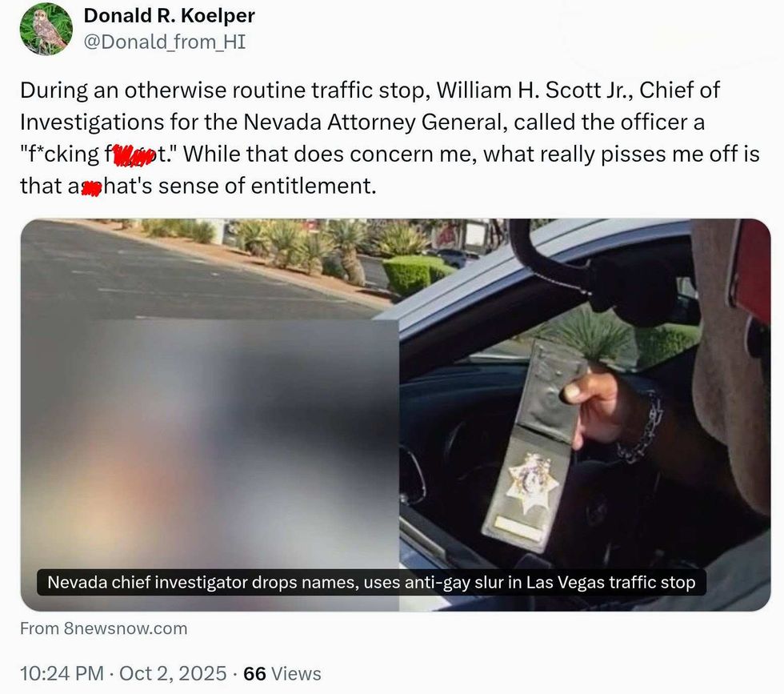Click the Nevada chief investigator headline caption
The image size is (784, 694).
coord(371,583)
